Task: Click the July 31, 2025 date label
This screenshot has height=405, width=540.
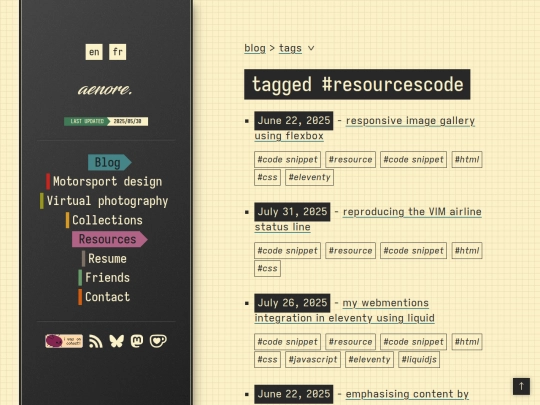Action: (292, 212)
